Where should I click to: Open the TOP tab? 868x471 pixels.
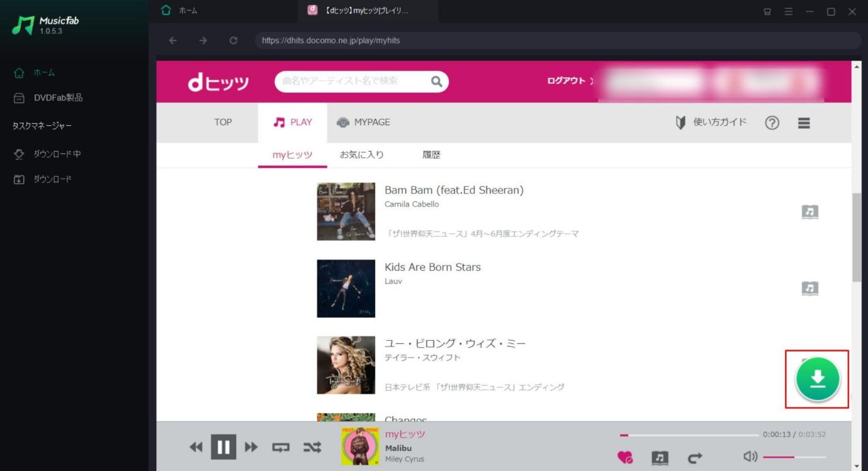pos(223,122)
